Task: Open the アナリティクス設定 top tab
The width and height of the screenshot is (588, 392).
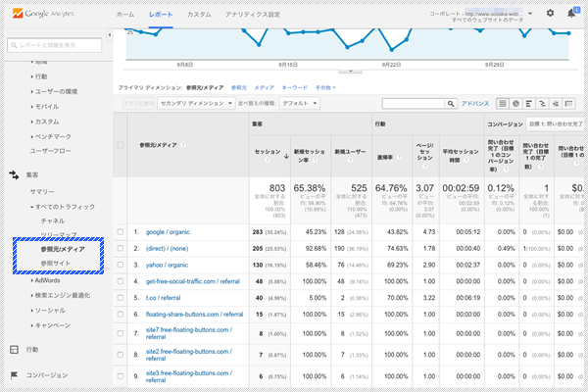Action: pyautogui.click(x=253, y=15)
